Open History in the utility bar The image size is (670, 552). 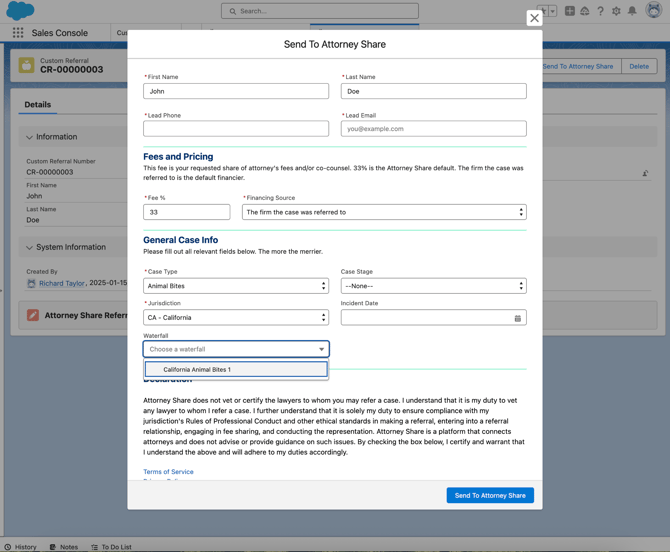20,547
